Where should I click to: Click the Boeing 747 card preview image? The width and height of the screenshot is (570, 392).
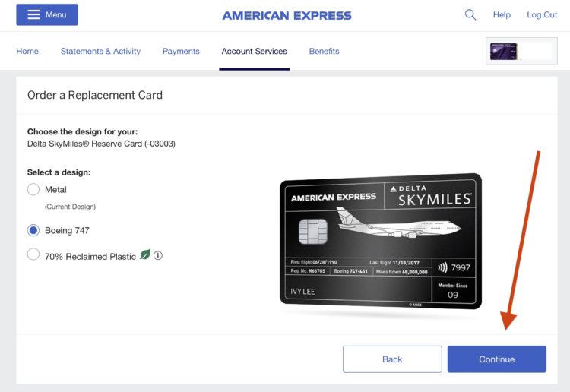click(x=380, y=241)
